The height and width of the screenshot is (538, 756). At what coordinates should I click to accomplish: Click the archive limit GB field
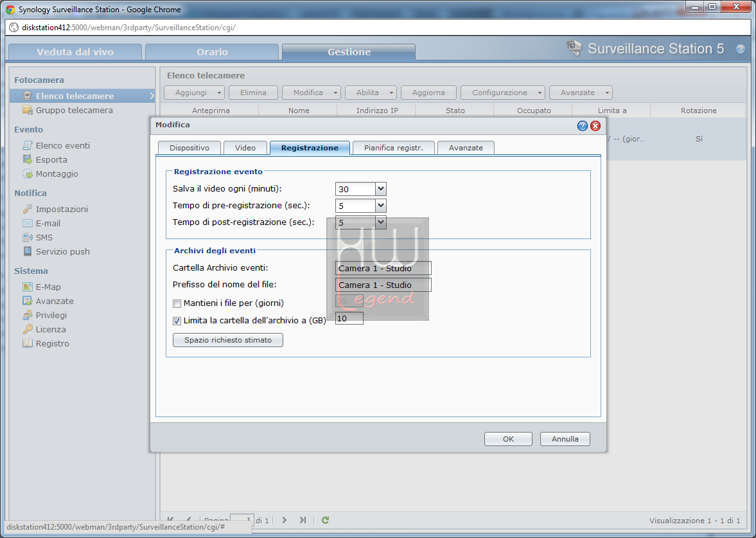[x=349, y=318]
